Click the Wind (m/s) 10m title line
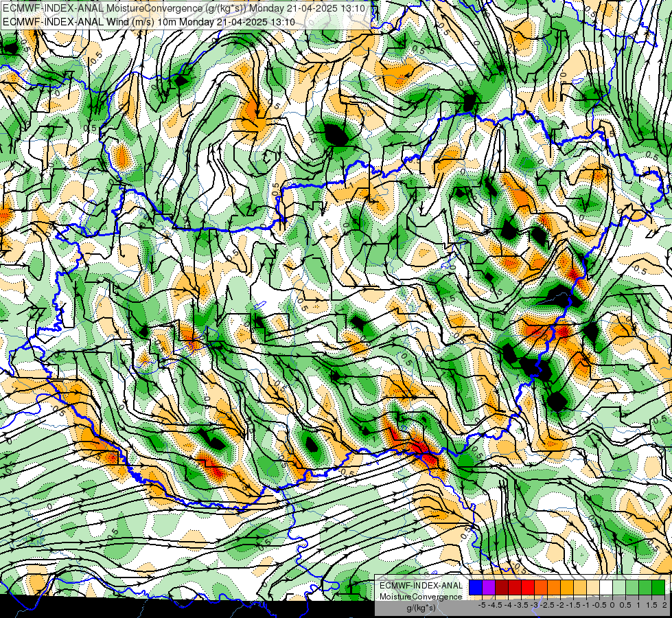Viewport: 672px width, 618px height. pos(149,22)
